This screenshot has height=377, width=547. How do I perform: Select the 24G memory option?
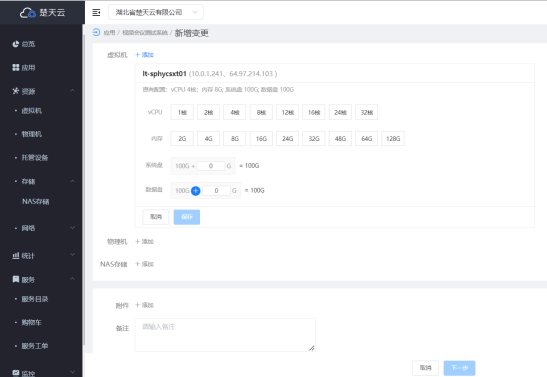[287, 138]
